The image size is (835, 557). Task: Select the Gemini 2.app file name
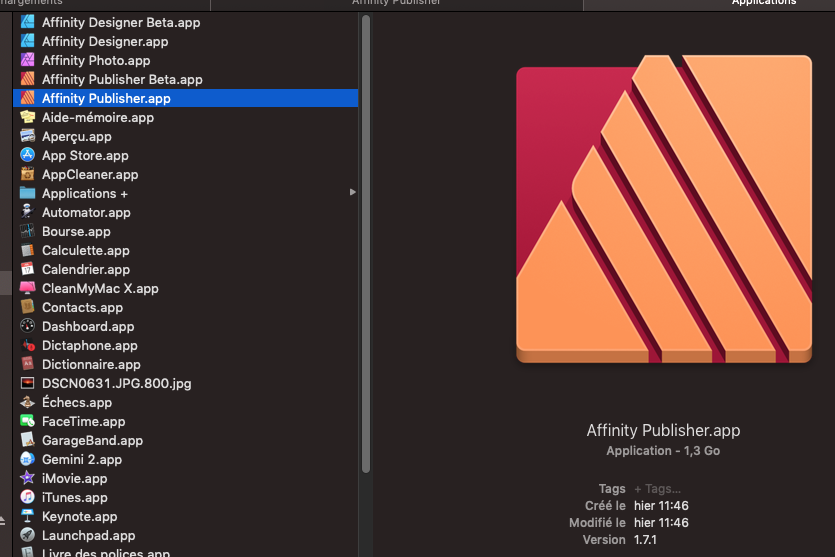[82, 460]
